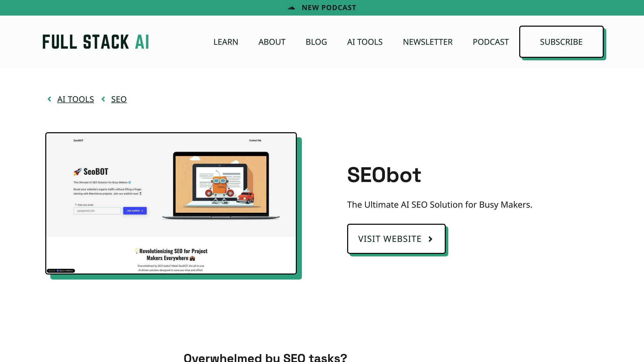This screenshot has height=362, width=644.
Task: Follow the AI TOOLS breadcrumb link
Action: (x=75, y=99)
